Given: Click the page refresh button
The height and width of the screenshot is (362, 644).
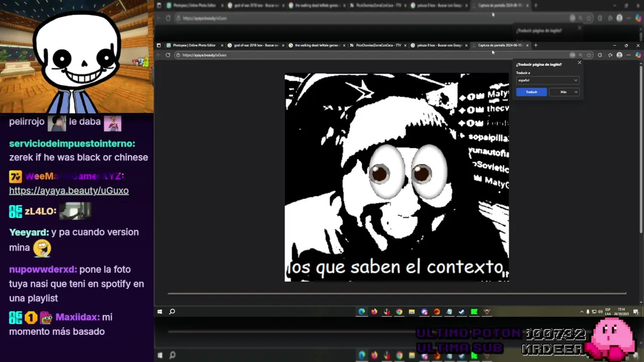Looking at the screenshot, I should coord(168,55).
